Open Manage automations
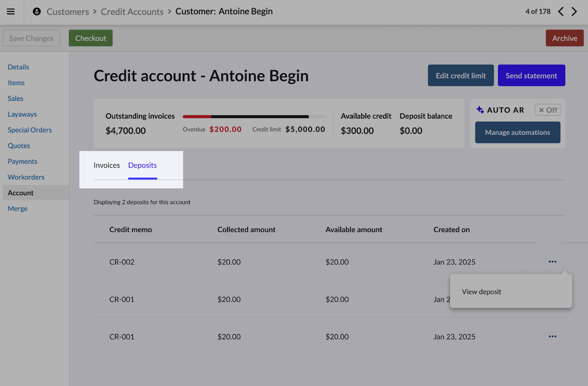The width and height of the screenshot is (588, 386). pyautogui.click(x=517, y=132)
